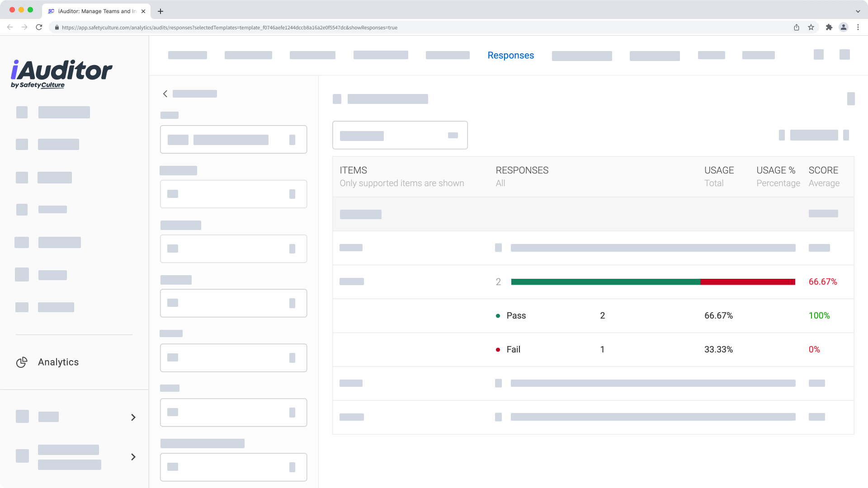Select the Responses tab
Image resolution: width=868 pixels, height=488 pixels.
pyautogui.click(x=510, y=55)
